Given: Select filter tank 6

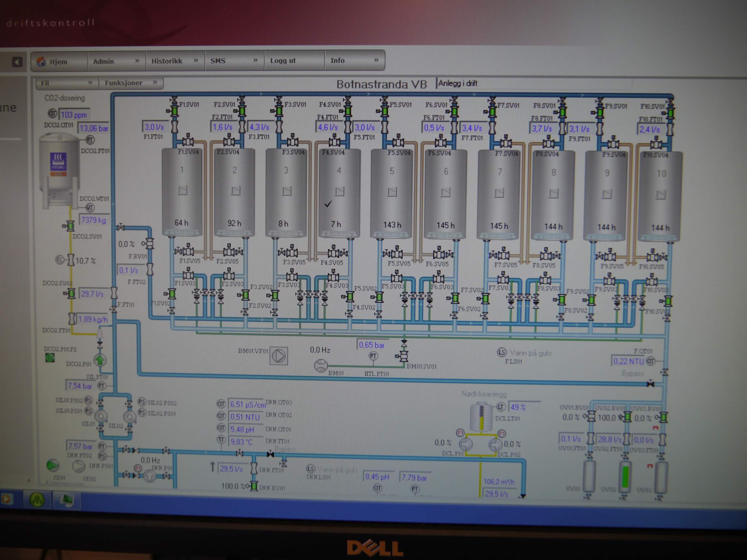Looking at the screenshot, I should (x=446, y=195).
